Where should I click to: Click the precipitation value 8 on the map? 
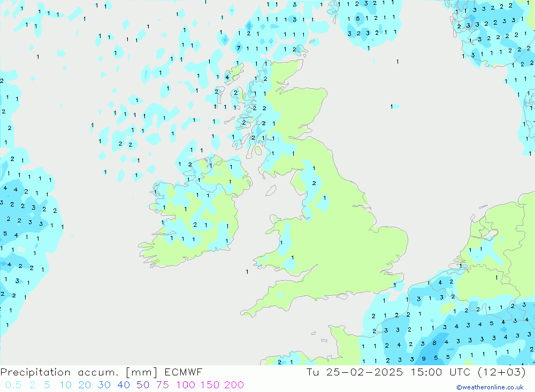434,343
